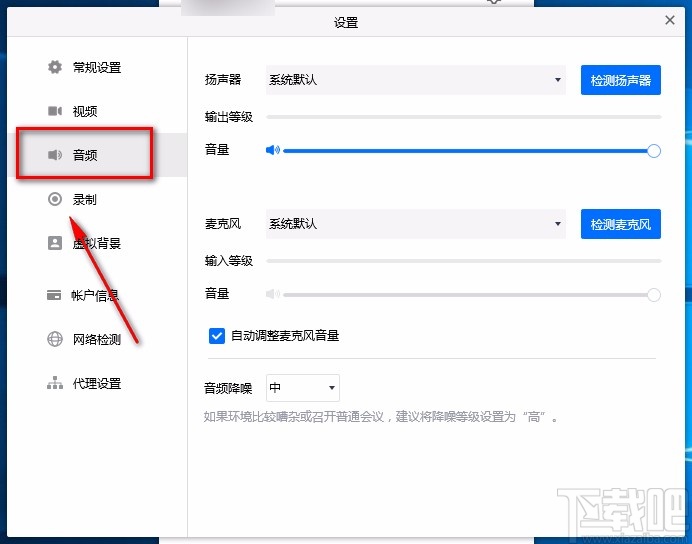The width and height of the screenshot is (692, 544).
Task: Click the 麦克风 label text
Action: [223, 224]
